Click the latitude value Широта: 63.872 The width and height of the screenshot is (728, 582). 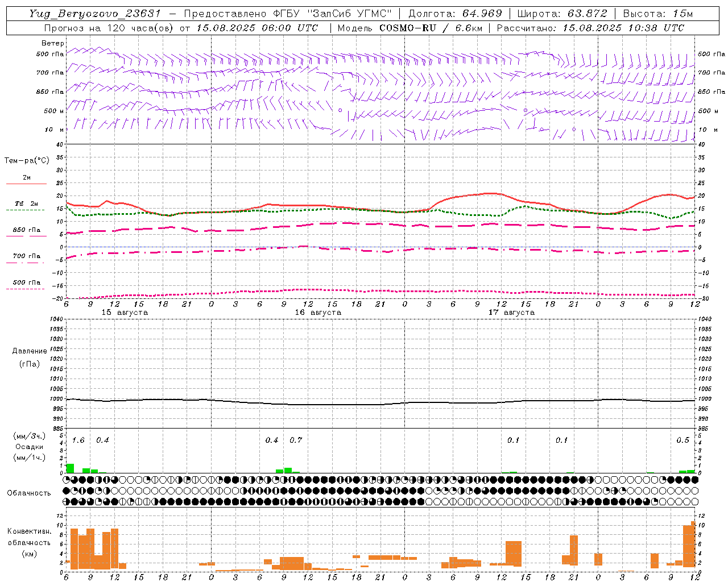click(x=562, y=14)
